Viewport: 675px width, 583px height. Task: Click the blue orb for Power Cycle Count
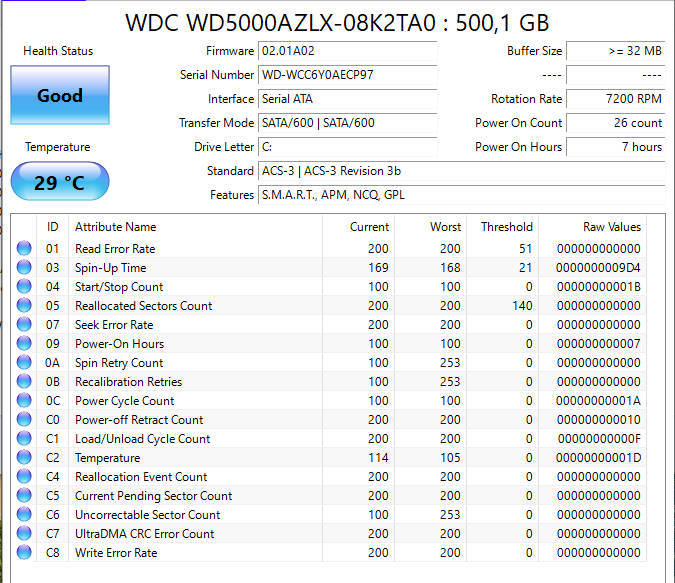(x=24, y=401)
